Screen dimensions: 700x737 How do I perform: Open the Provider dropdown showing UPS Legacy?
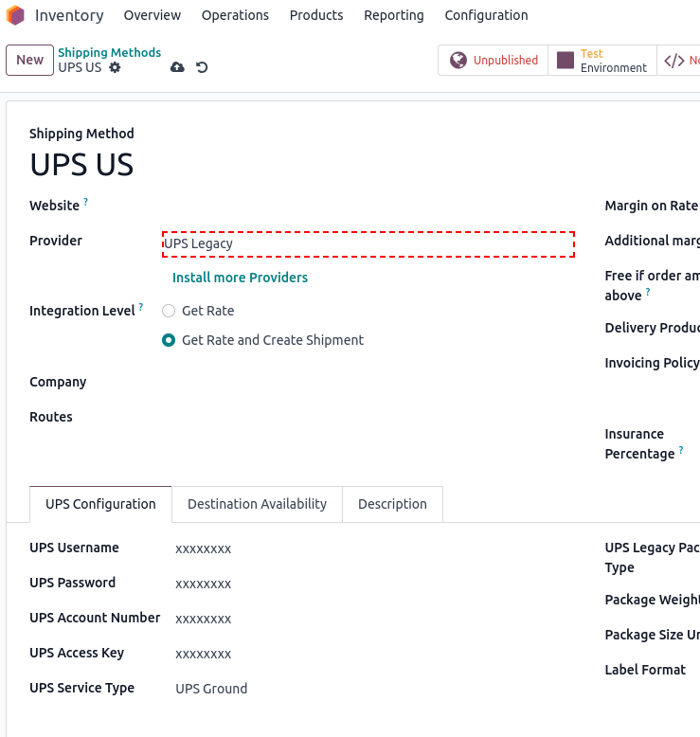(368, 244)
